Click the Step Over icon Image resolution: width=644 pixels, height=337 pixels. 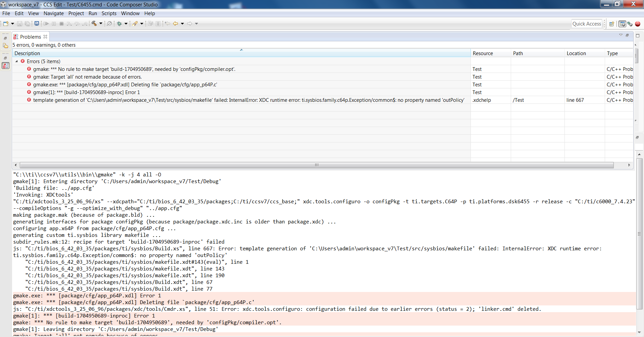pyautogui.click(x=77, y=24)
